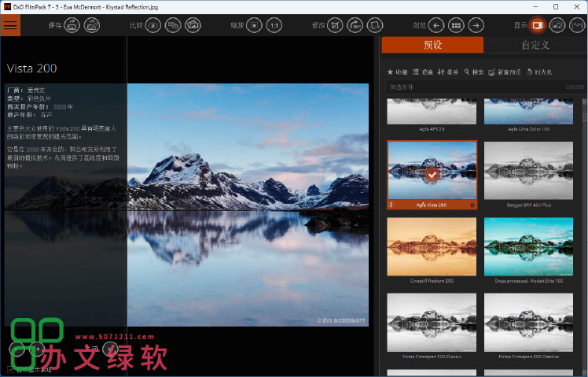Click the "Vista 200" heading text
The image size is (588, 377).
click(32, 68)
